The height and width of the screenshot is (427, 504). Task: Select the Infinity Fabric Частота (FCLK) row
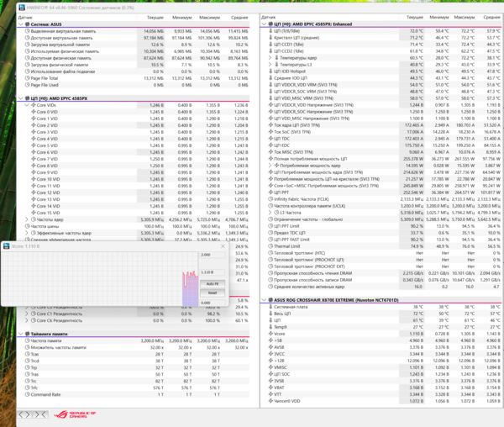click(381, 199)
